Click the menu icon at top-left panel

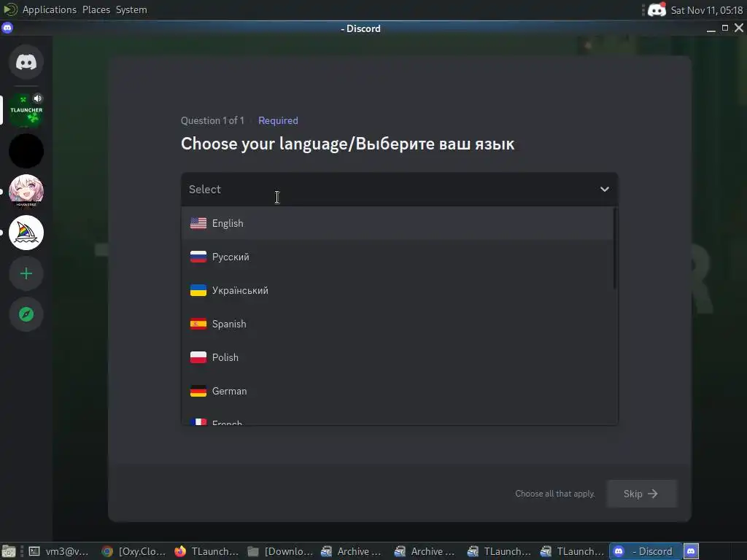[10, 9]
